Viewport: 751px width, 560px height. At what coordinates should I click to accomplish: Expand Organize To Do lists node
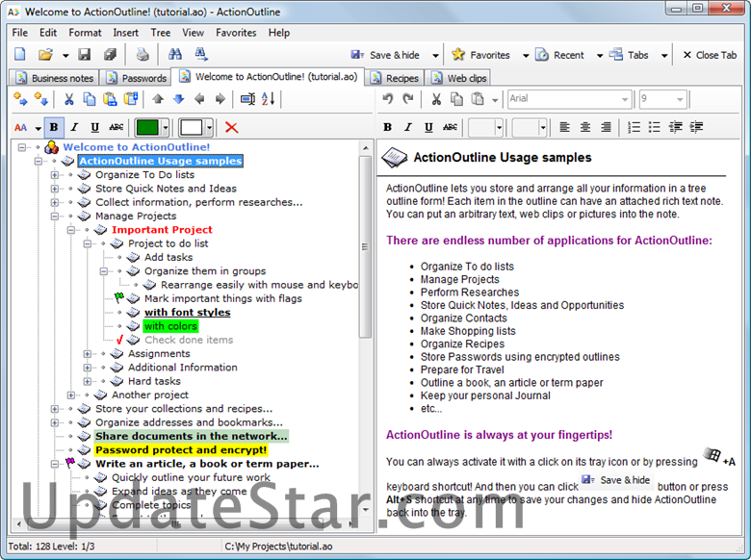click(x=55, y=175)
